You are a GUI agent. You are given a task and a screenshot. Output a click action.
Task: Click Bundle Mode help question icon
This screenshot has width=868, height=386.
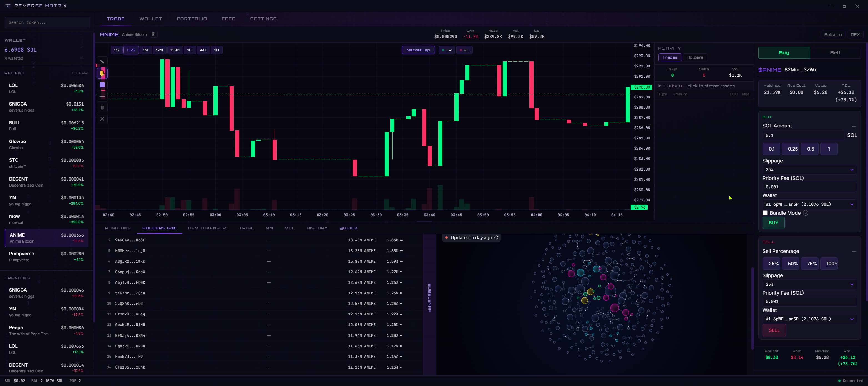(806, 213)
